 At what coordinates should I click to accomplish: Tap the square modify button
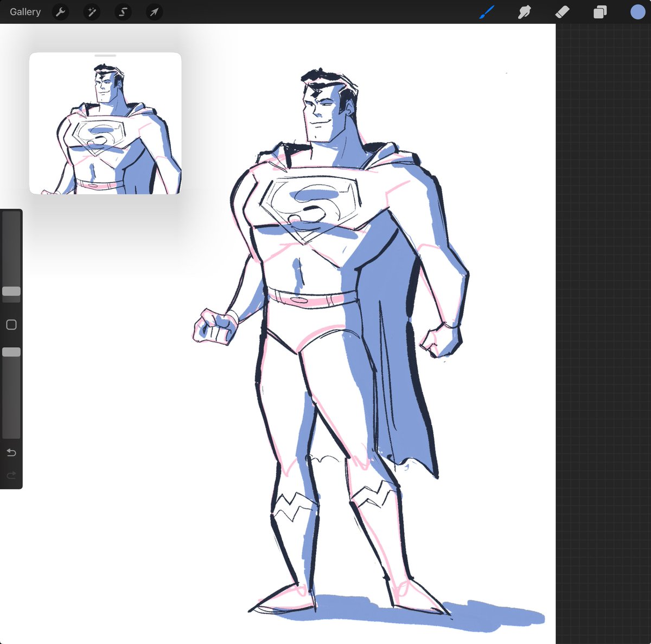click(11, 324)
